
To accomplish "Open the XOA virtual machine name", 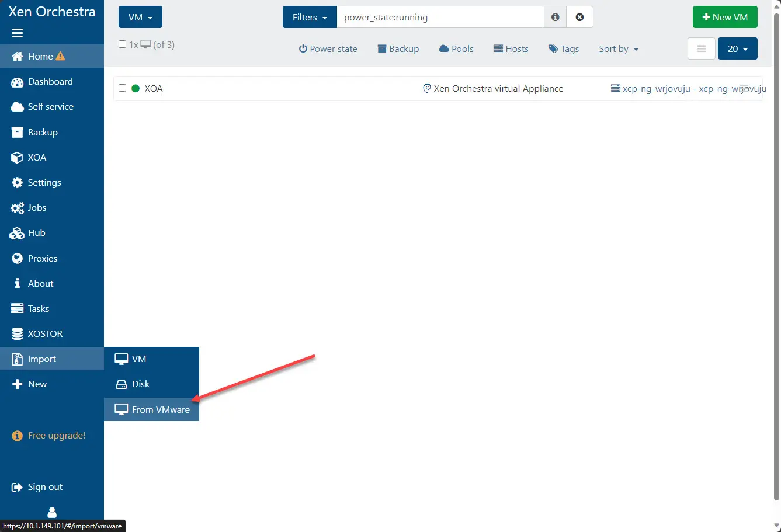I will 153,89.
